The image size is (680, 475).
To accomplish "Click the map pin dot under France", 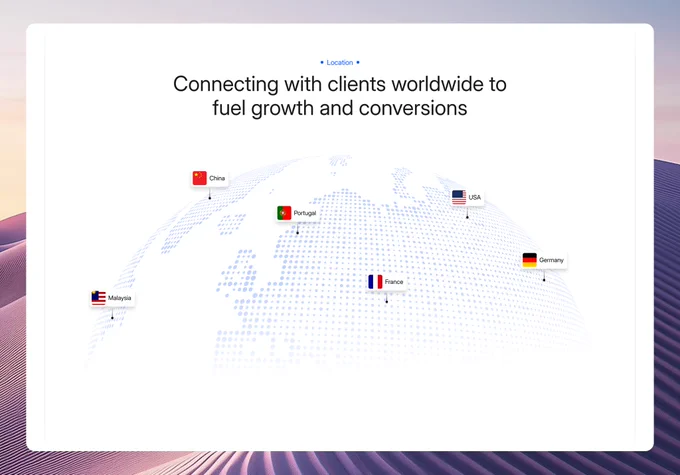I will [x=387, y=301].
